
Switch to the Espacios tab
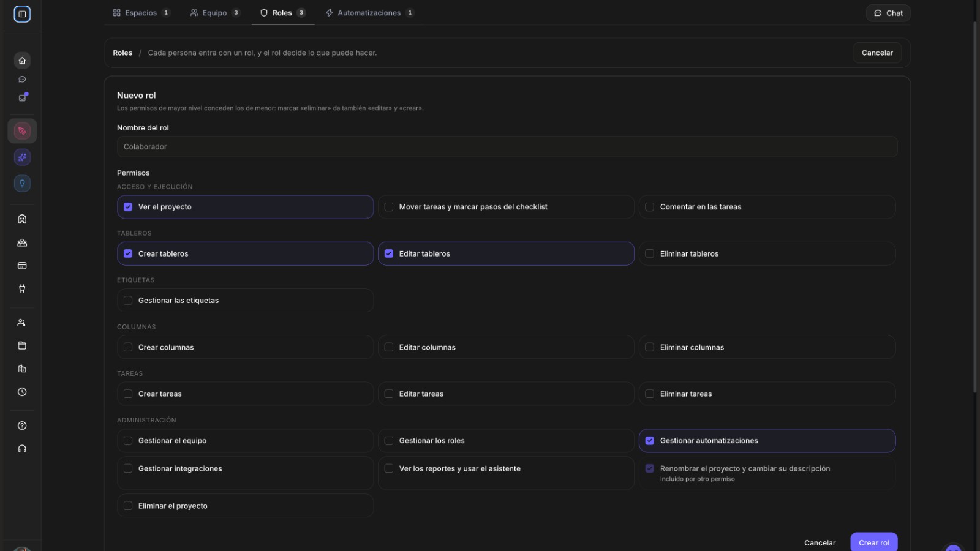pos(141,13)
